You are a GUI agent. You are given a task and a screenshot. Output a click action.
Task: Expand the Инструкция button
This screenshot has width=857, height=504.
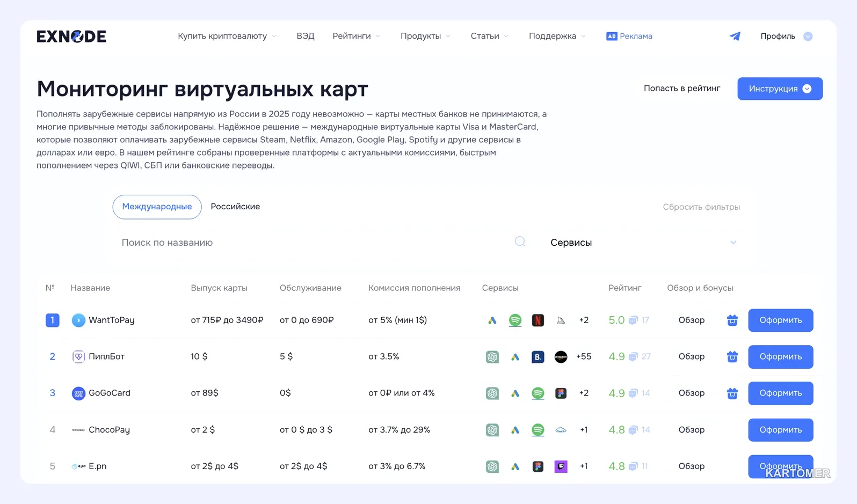click(x=780, y=89)
